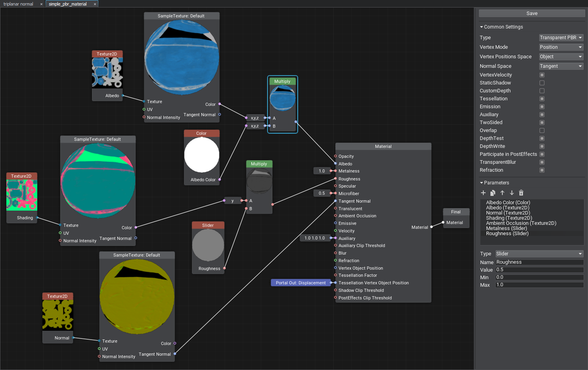Open the Normal Space dropdown
Screen dimensions: 588x370
tap(561, 66)
